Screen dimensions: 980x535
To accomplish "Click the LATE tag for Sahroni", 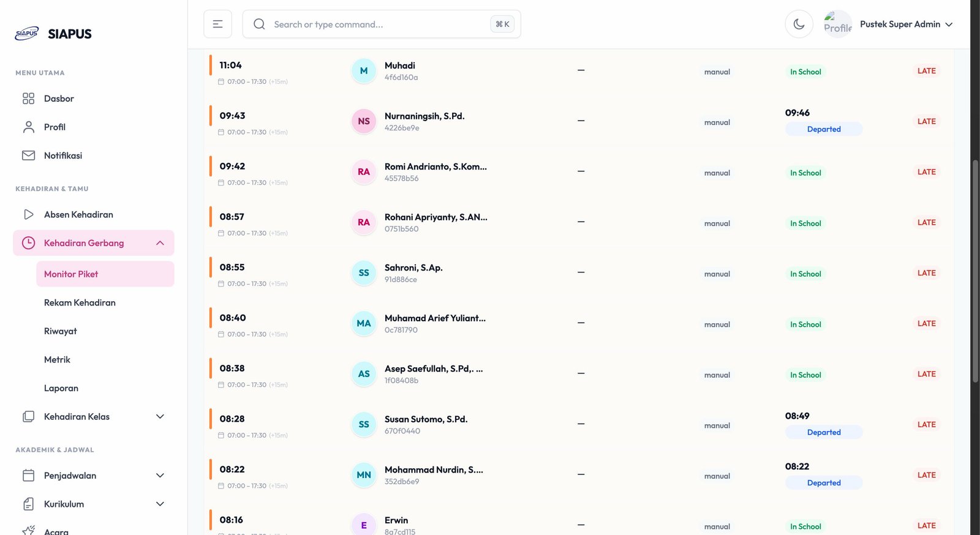I will [926, 273].
